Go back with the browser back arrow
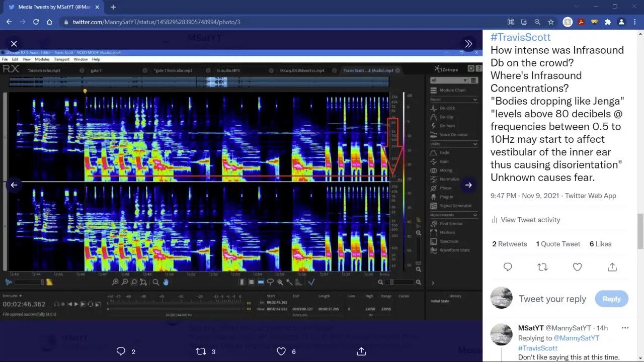The height and width of the screenshot is (362, 644). [x=9, y=22]
